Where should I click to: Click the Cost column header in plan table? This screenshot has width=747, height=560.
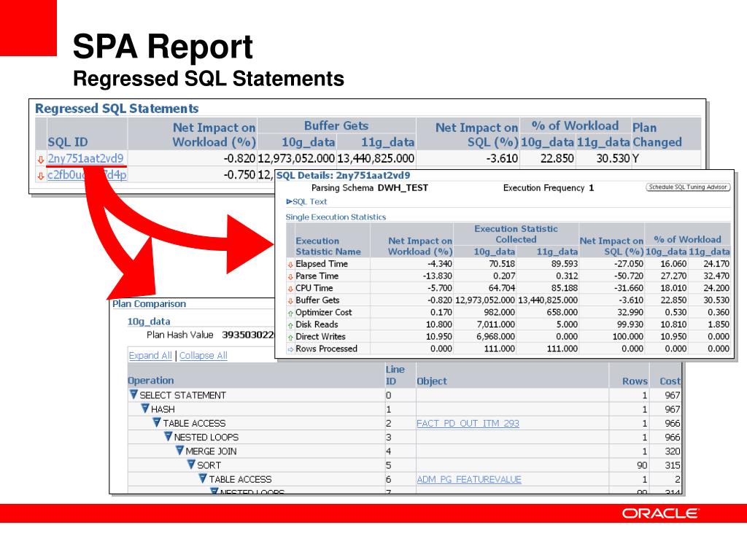(x=670, y=381)
